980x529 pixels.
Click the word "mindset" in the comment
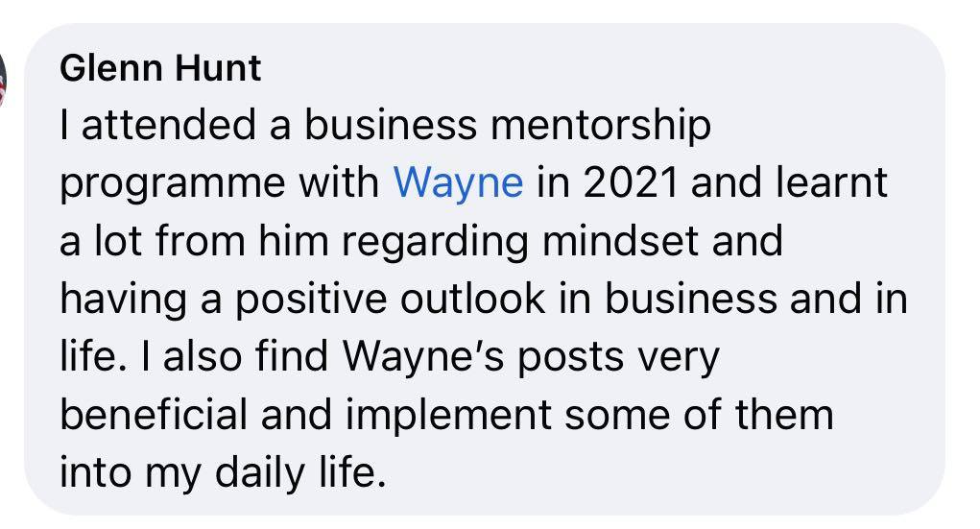pos(620,241)
